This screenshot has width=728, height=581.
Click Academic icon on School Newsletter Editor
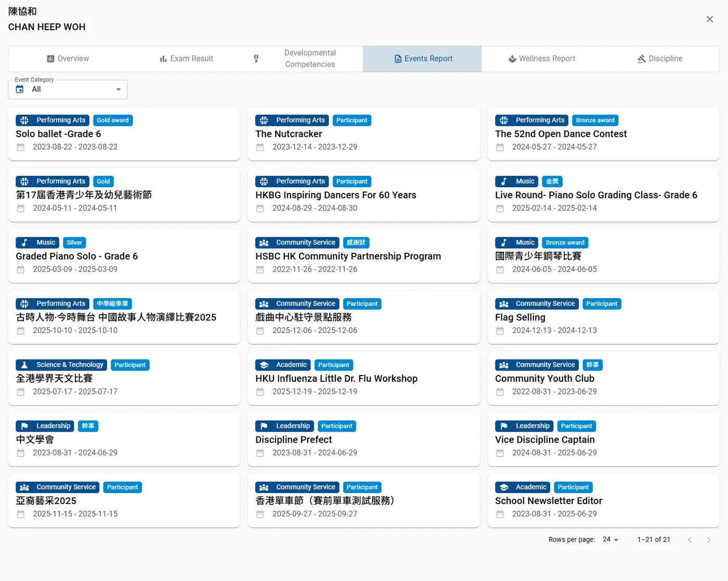(504, 487)
